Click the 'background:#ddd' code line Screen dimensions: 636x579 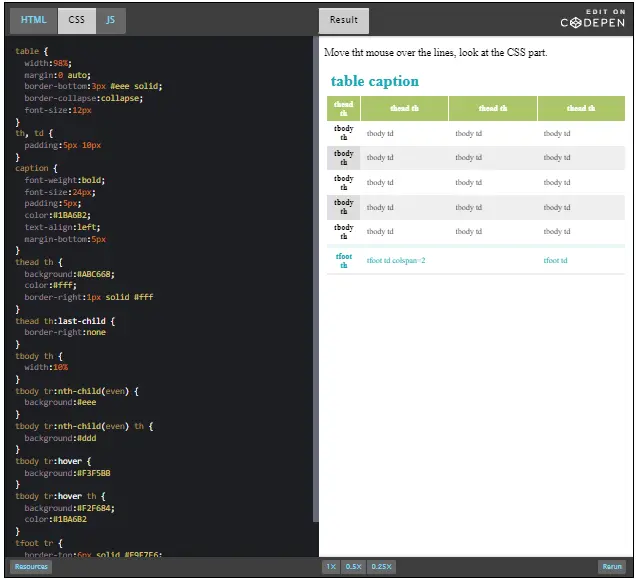coord(60,438)
